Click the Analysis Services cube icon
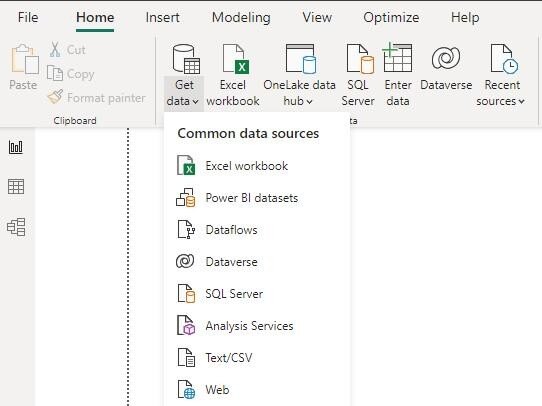This screenshot has width=542, height=406. coord(186,325)
